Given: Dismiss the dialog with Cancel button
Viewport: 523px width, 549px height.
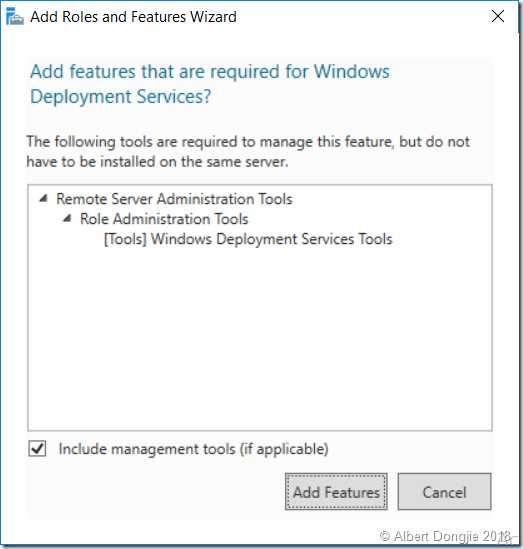Looking at the screenshot, I should (444, 492).
